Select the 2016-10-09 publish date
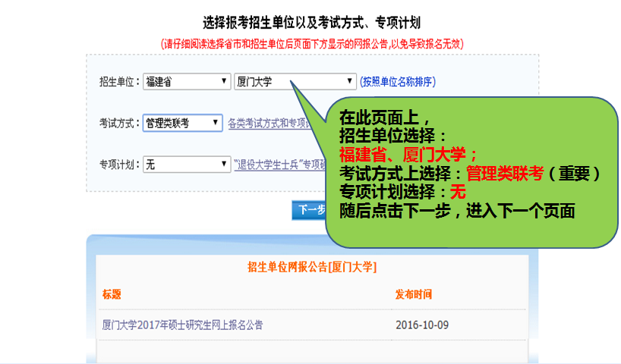 (x=422, y=325)
